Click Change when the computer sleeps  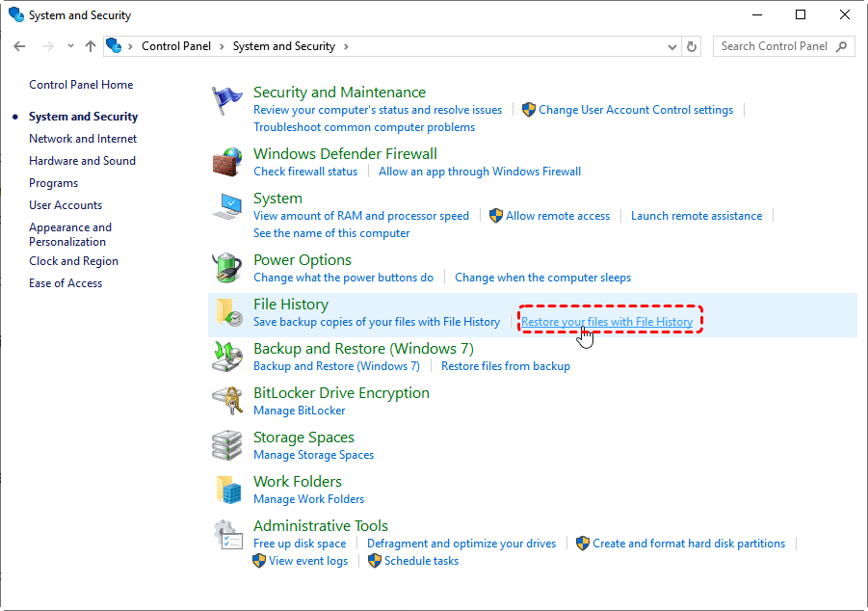coord(542,278)
